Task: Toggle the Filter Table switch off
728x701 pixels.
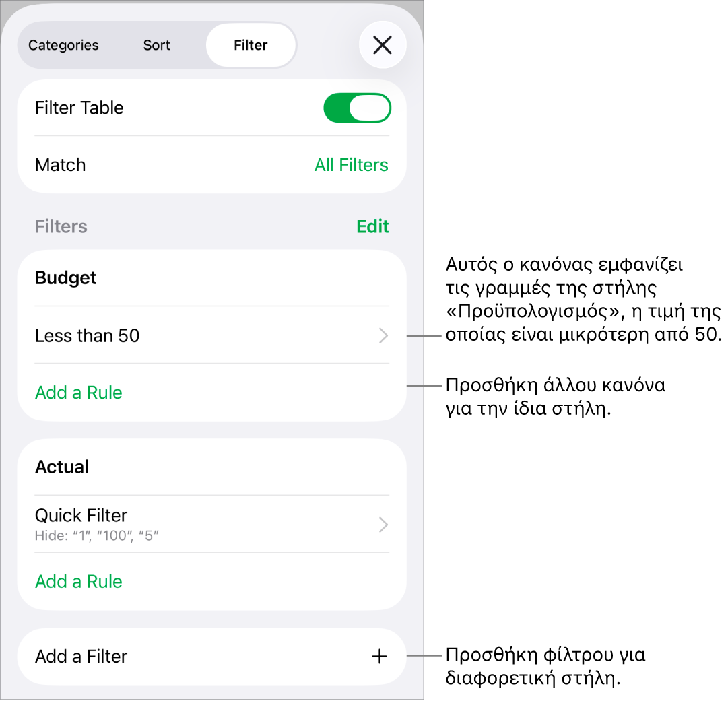Action: (357, 108)
